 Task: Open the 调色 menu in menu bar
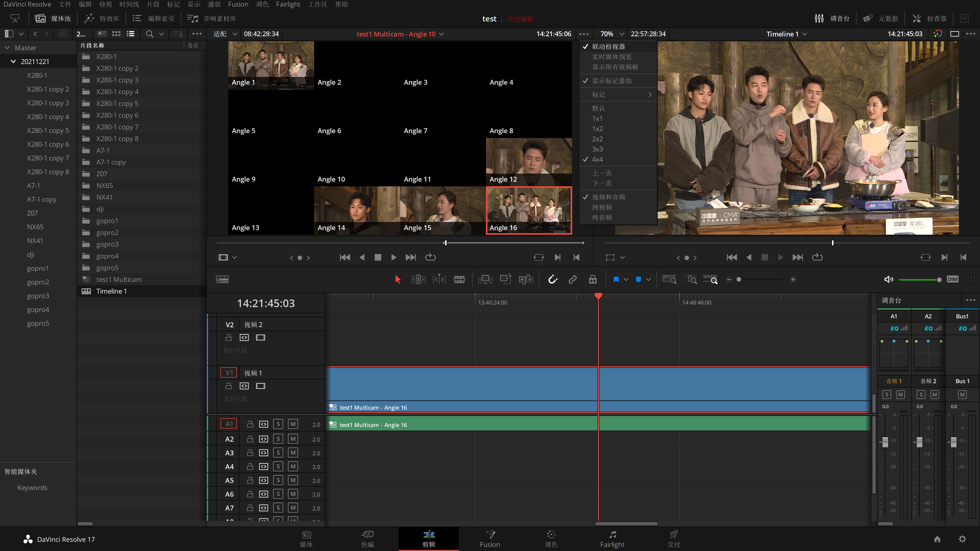pos(262,4)
